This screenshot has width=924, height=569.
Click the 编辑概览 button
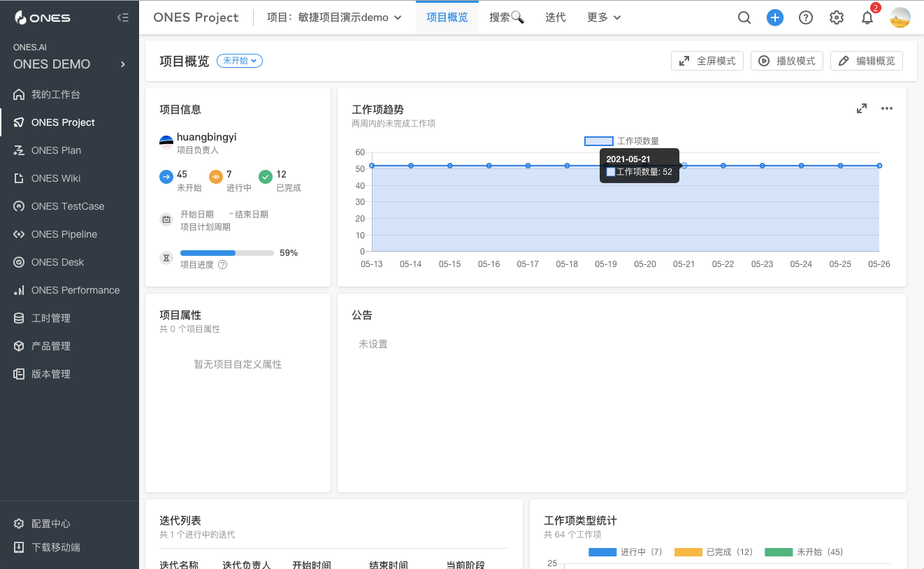[867, 61]
